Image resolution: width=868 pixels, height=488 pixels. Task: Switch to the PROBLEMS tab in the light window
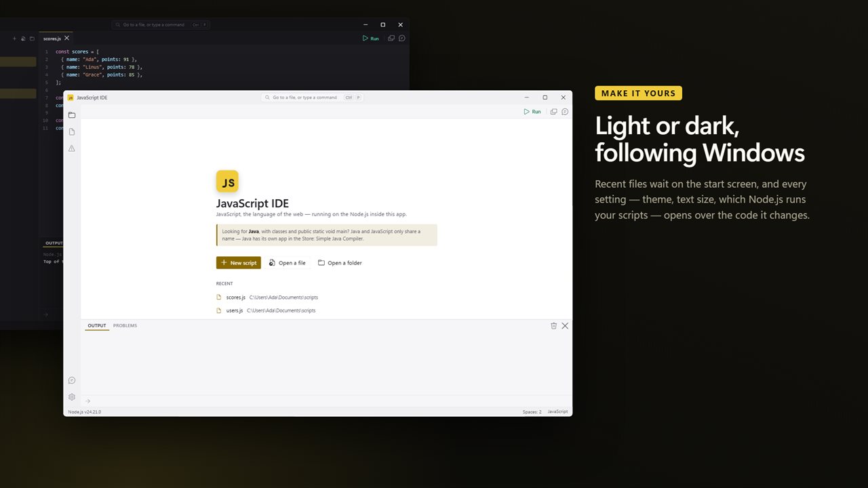[x=125, y=326]
